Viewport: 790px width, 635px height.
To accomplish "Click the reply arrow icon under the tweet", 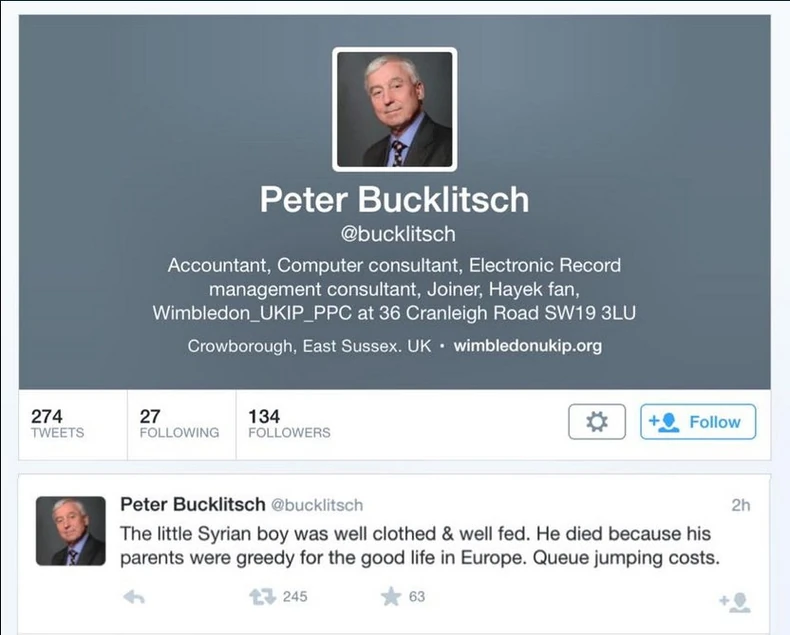I will (x=134, y=597).
